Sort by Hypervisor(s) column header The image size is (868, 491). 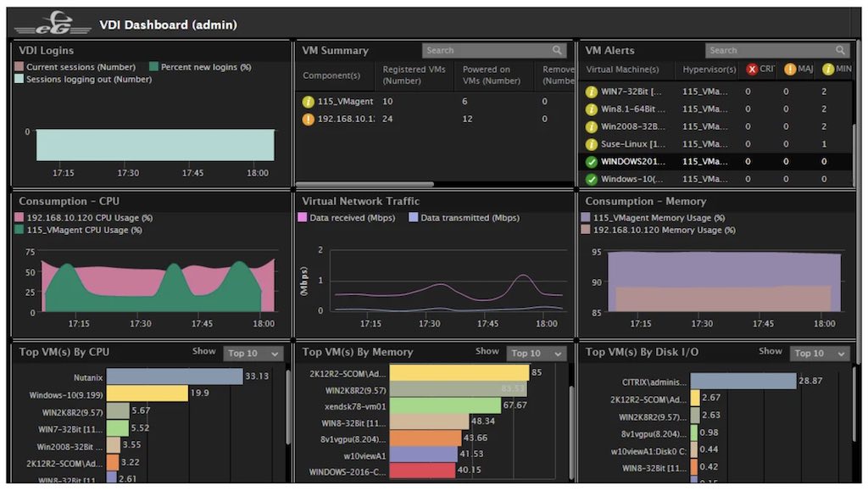point(709,70)
